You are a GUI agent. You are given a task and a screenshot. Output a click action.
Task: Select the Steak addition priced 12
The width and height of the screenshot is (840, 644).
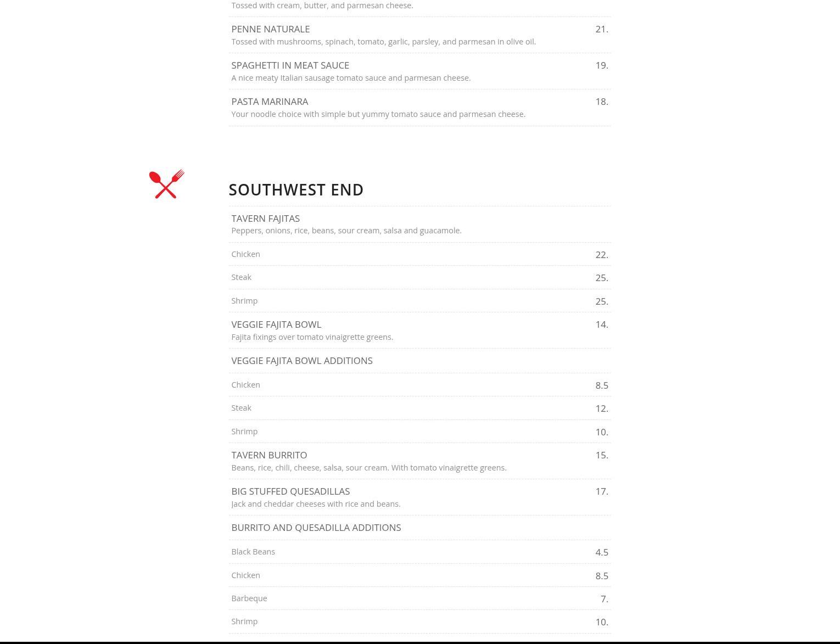[241, 408]
